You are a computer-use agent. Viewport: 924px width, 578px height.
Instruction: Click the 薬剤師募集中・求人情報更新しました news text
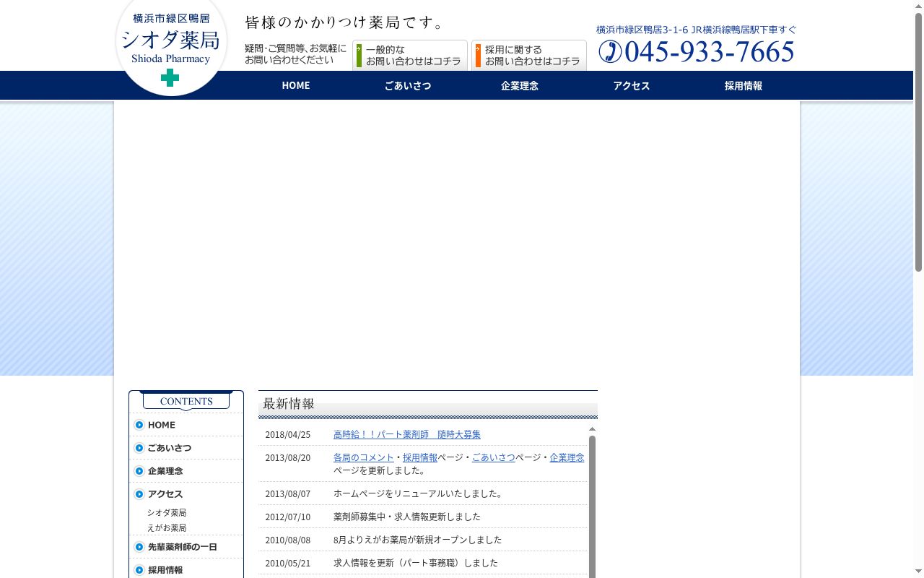(406, 517)
